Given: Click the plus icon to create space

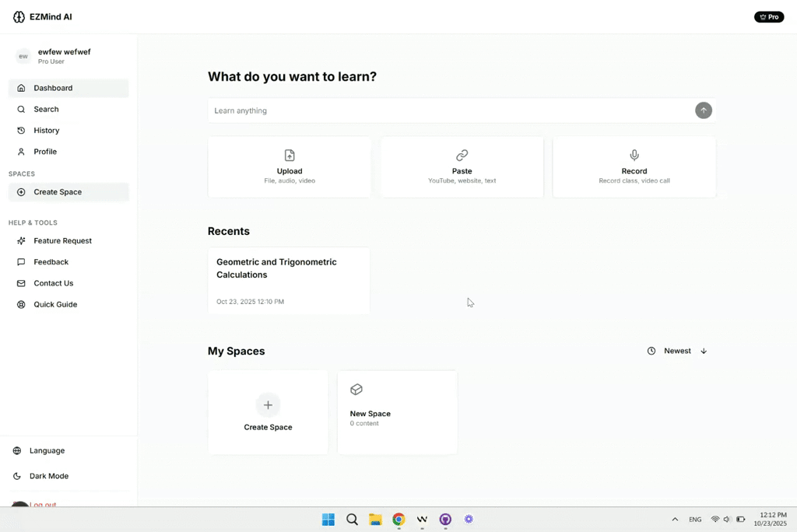Looking at the screenshot, I should (x=268, y=405).
